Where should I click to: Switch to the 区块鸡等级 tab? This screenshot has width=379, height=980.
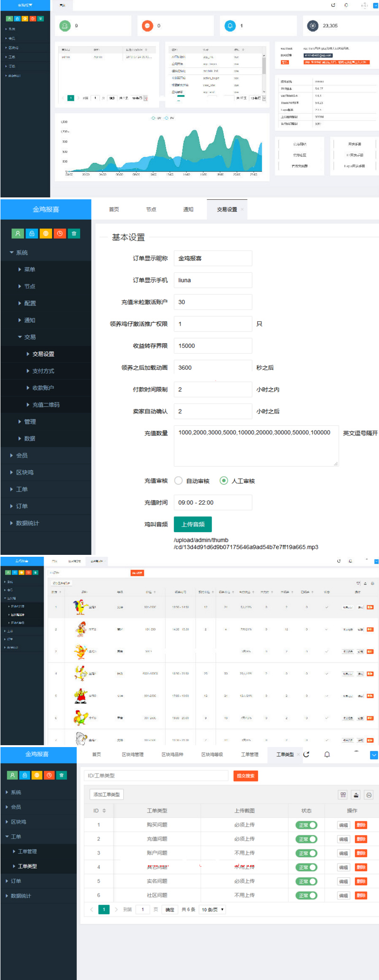(212, 755)
